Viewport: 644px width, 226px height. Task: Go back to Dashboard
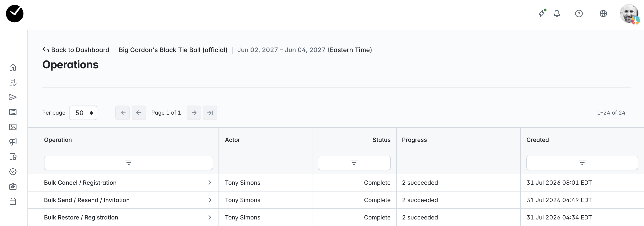point(76,50)
